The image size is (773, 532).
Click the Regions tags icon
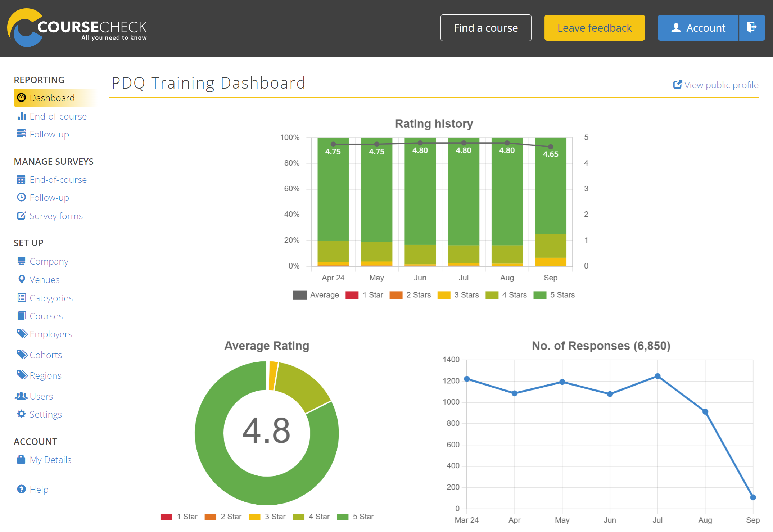click(x=22, y=375)
